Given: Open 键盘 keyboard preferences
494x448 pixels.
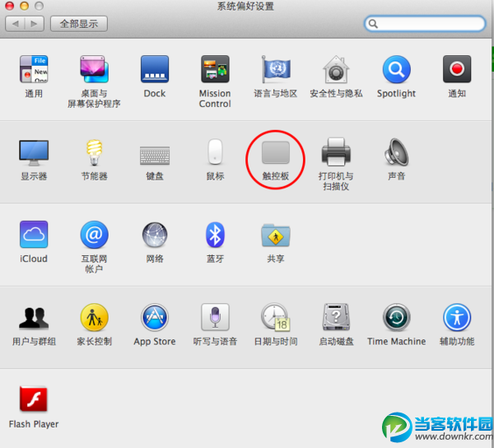Looking at the screenshot, I should click(155, 156).
